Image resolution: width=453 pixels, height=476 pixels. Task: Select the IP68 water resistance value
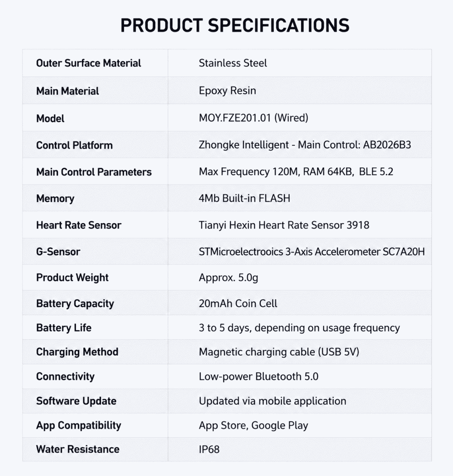pyautogui.click(x=209, y=449)
